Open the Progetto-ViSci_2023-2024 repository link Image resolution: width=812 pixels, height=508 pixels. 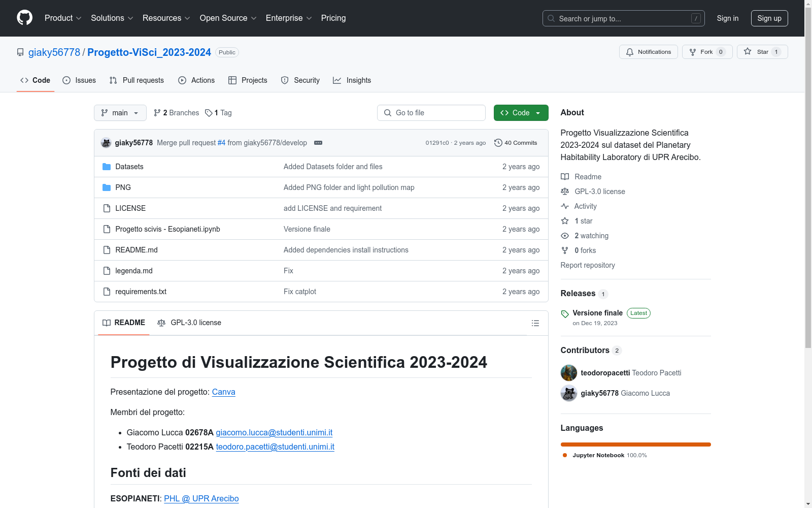pos(149,52)
